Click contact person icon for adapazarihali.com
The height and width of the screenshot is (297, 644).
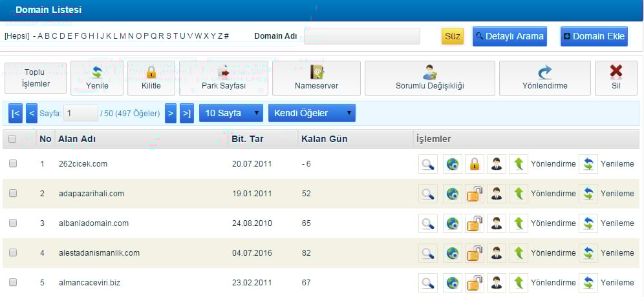tap(497, 194)
